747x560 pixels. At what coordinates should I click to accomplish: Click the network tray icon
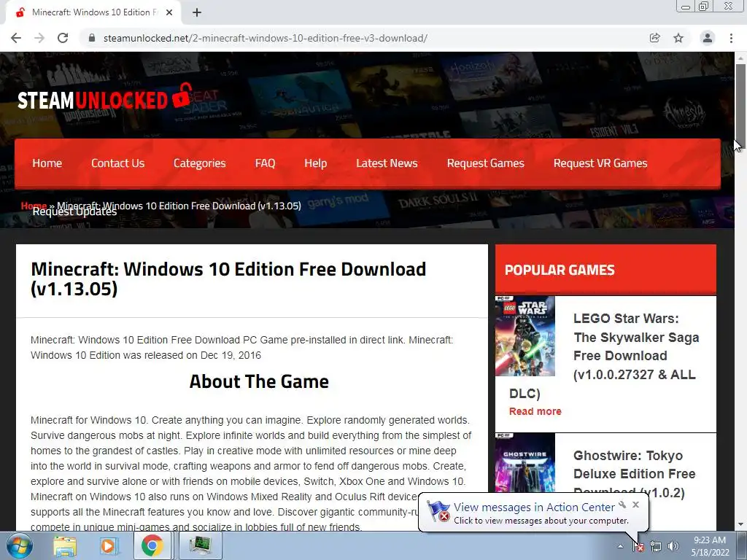pyautogui.click(x=656, y=547)
